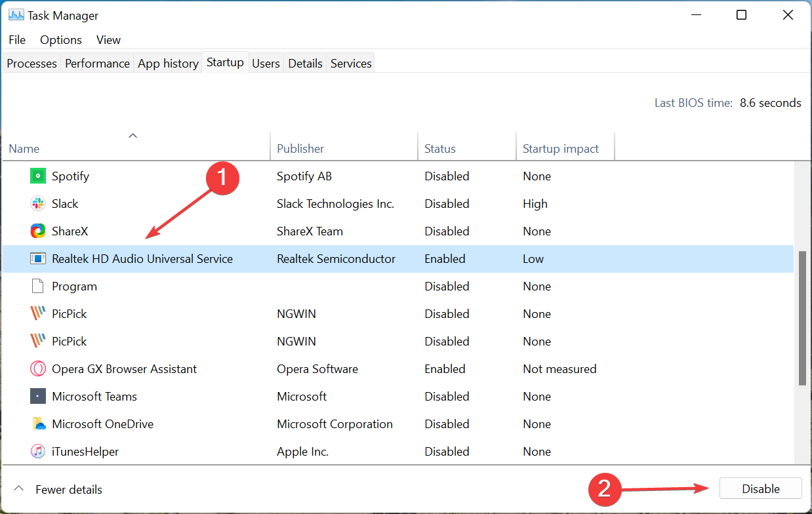Click the High startup impact value
Viewport: 812px width, 514px height.
click(535, 204)
